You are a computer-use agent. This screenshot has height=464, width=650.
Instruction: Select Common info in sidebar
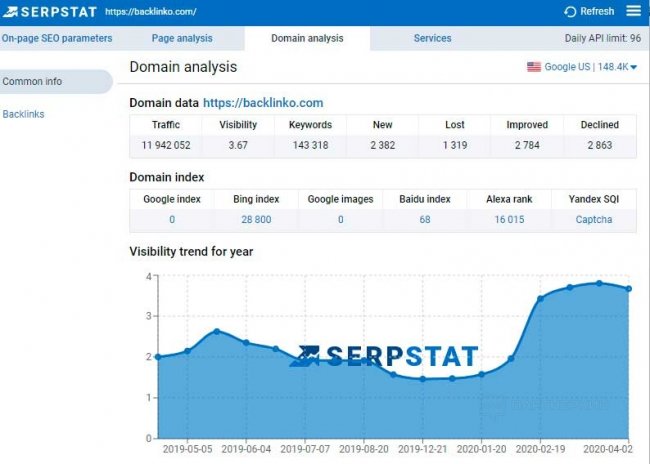pyautogui.click(x=33, y=82)
